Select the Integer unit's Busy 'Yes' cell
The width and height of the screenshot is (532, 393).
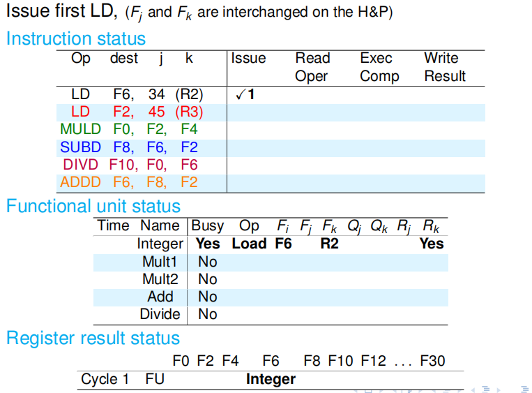207,244
